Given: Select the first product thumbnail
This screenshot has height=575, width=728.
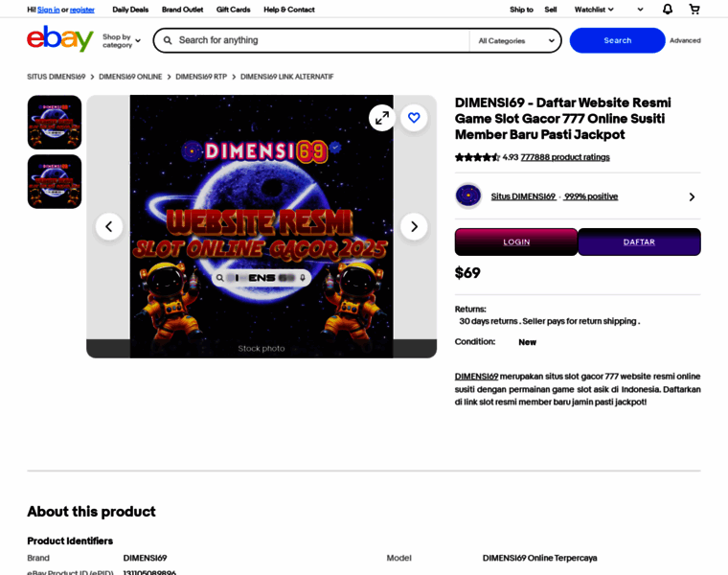Looking at the screenshot, I should (x=55, y=122).
